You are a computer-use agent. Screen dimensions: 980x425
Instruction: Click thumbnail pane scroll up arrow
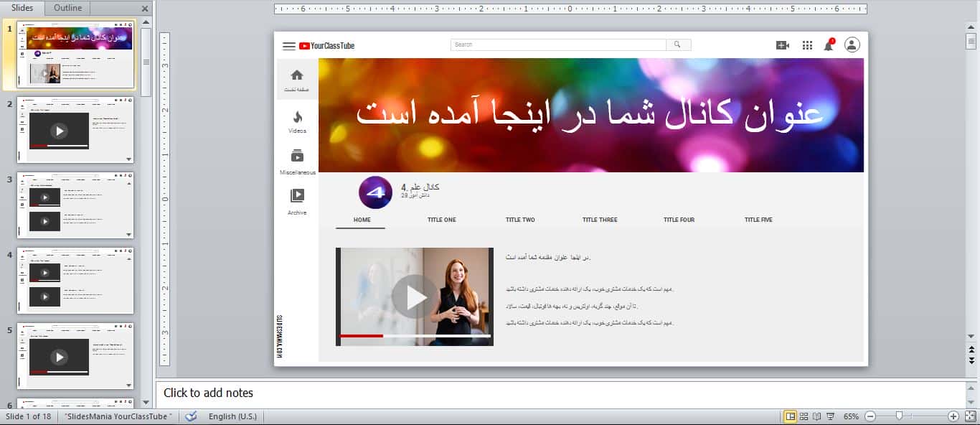146,23
